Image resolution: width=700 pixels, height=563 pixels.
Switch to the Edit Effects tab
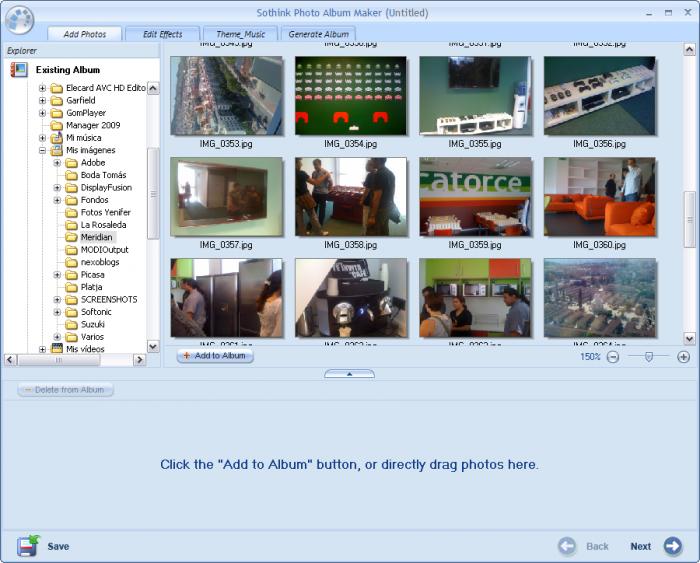(x=162, y=34)
